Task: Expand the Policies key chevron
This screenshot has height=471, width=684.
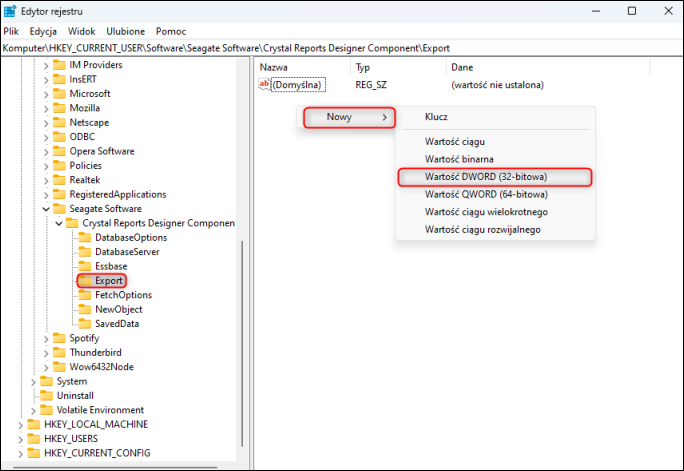Action: coord(46,166)
